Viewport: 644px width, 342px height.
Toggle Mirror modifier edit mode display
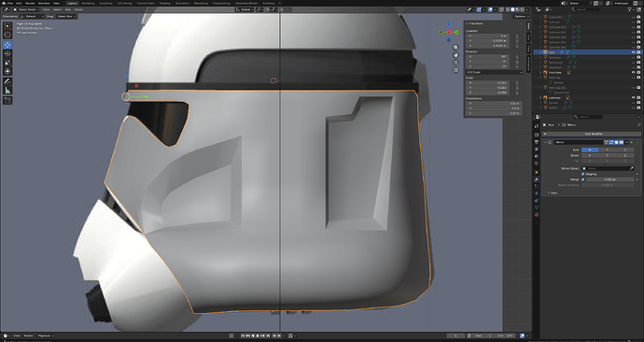[611, 142]
